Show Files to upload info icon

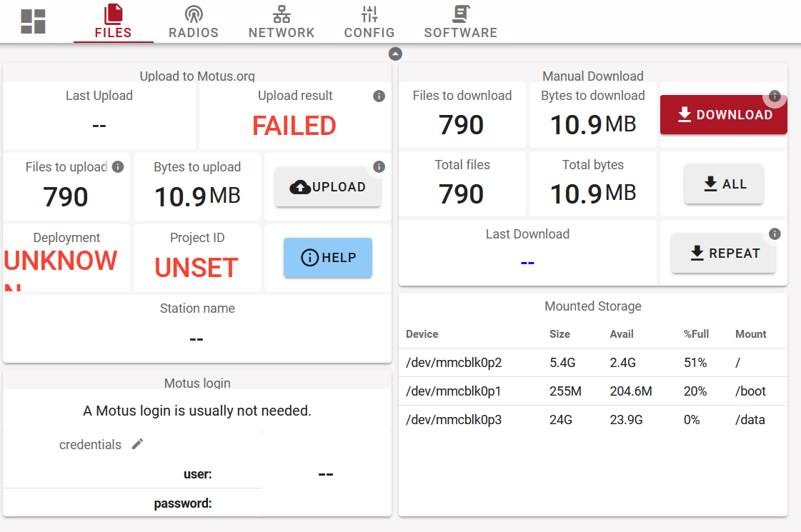(x=118, y=167)
